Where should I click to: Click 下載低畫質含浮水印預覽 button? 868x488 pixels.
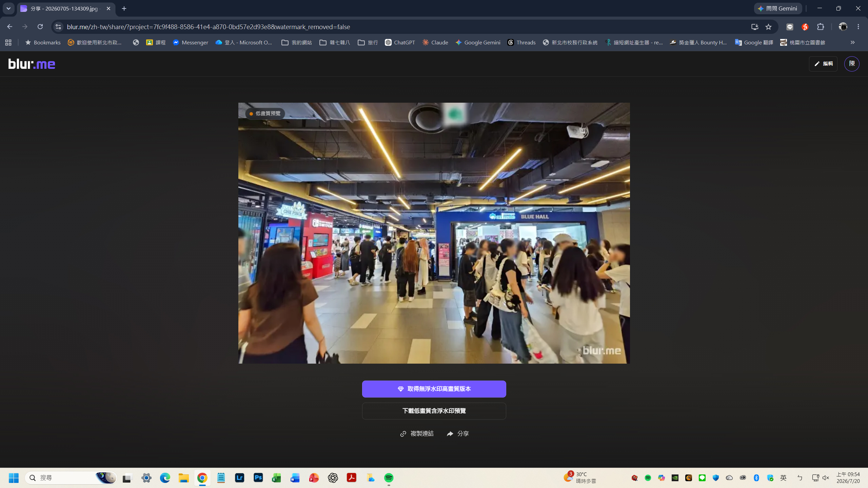click(x=434, y=411)
